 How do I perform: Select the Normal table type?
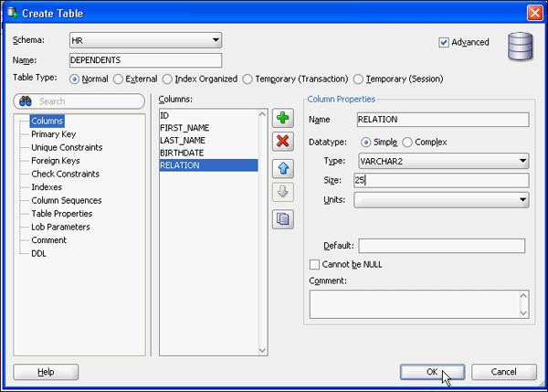pyautogui.click(x=74, y=79)
